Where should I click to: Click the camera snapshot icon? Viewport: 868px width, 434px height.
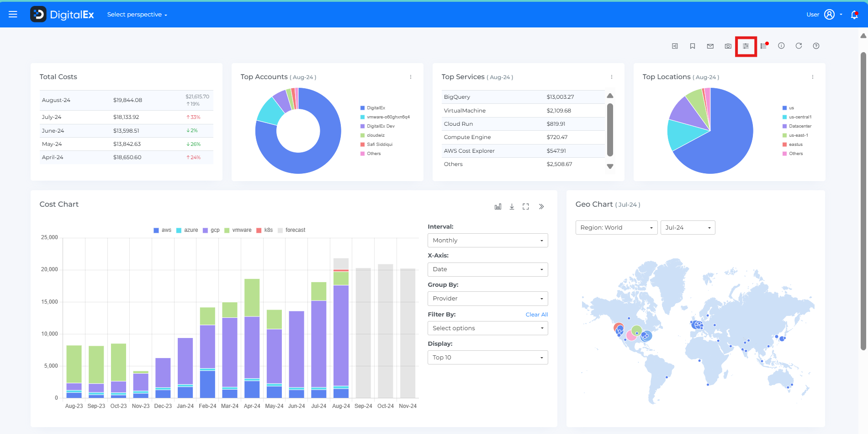(x=728, y=46)
